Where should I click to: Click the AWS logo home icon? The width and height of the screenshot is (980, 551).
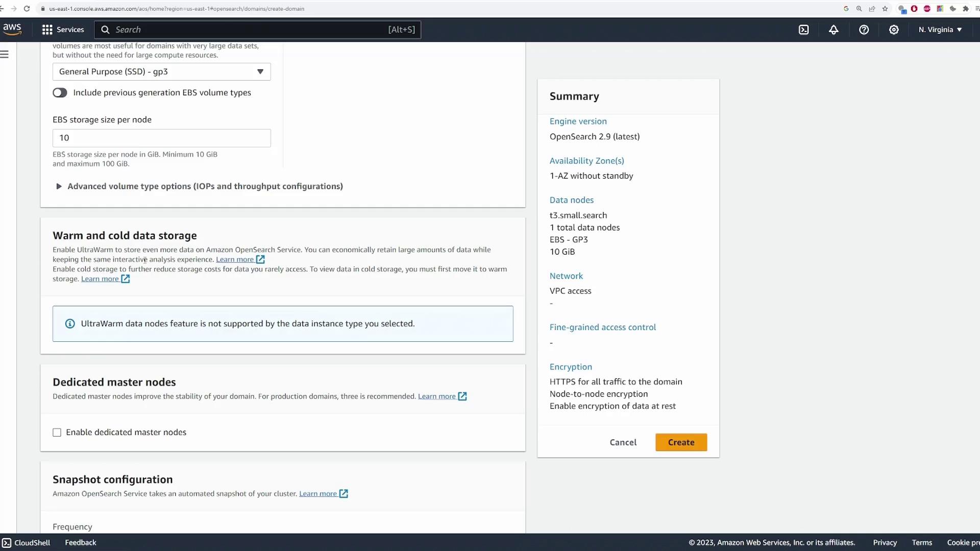point(12,29)
